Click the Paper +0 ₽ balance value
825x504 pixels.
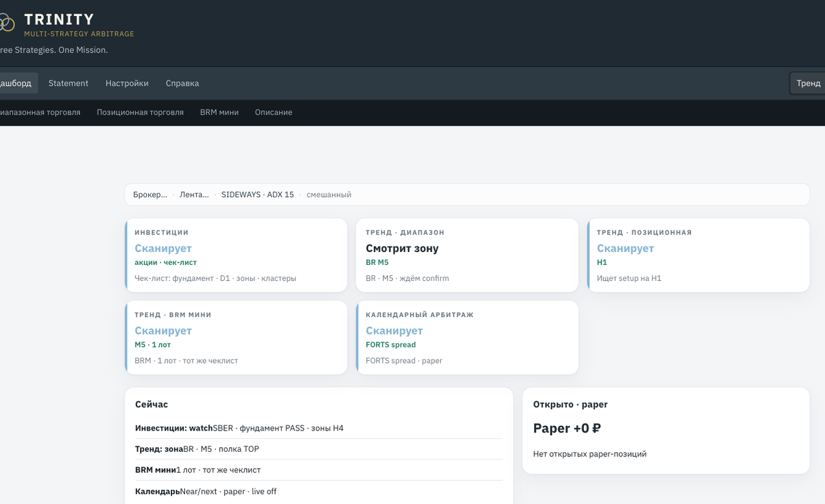click(567, 429)
